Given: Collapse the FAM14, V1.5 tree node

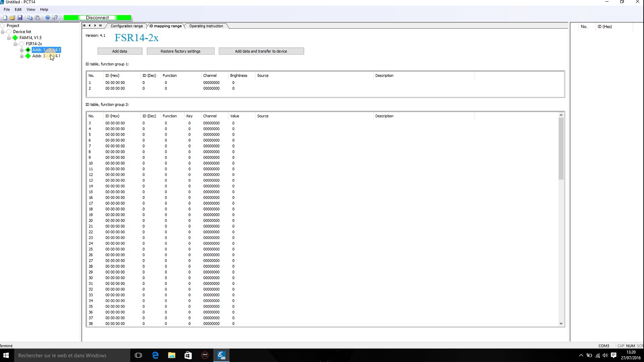Looking at the screenshot, I should pos(9,38).
